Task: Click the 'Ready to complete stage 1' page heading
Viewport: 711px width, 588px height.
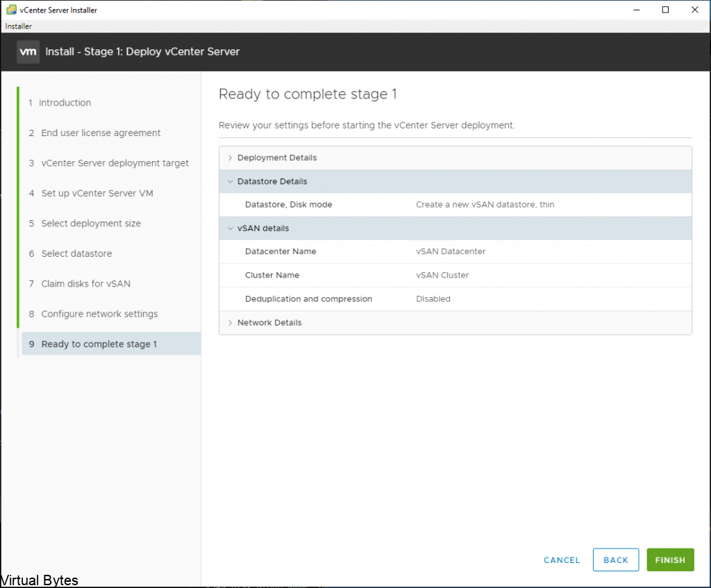Action: click(308, 94)
